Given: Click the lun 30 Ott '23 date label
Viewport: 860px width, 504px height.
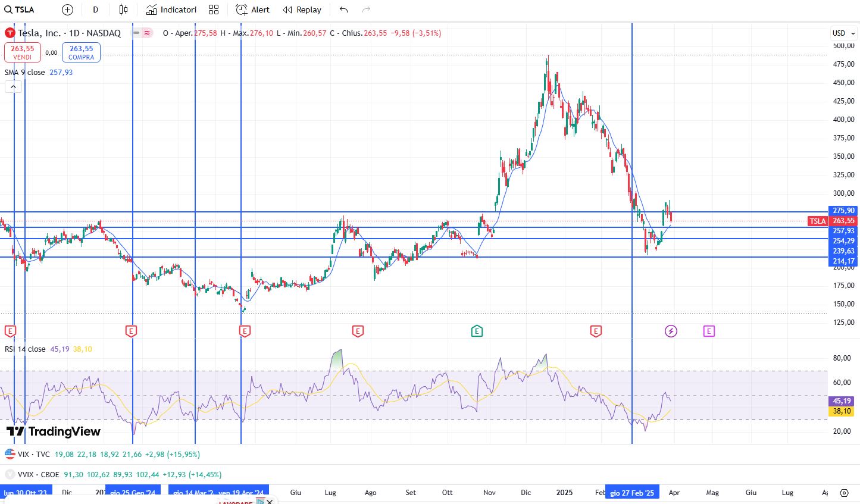Looking at the screenshot, I should pyautogui.click(x=25, y=493).
